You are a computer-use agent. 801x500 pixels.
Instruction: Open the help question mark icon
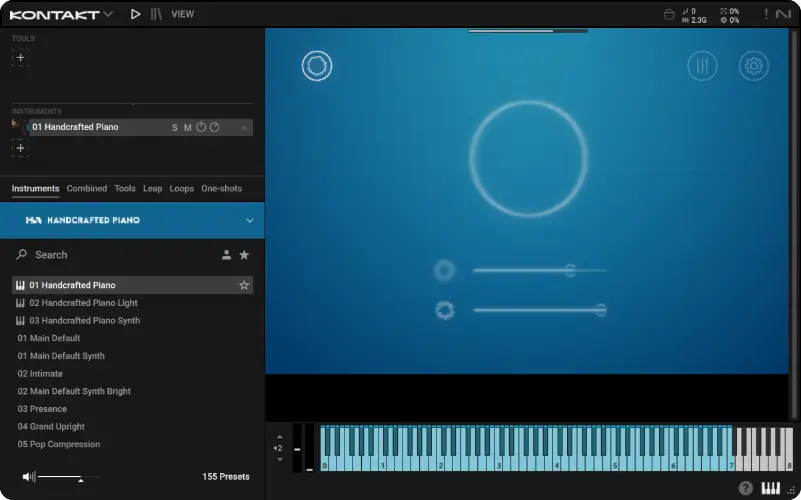745,488
